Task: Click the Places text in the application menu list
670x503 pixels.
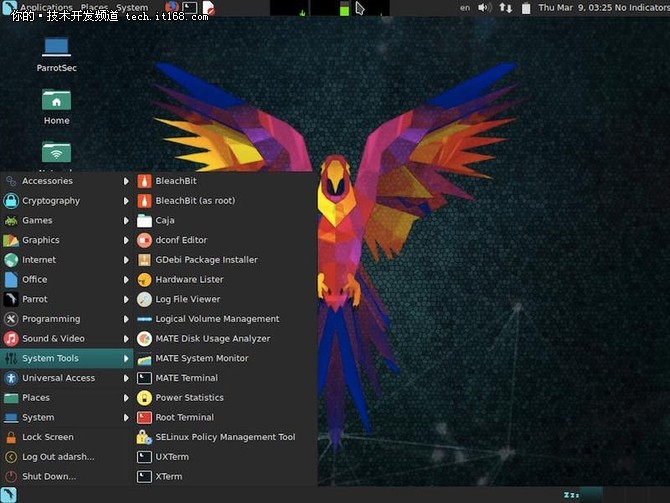Action: pyautogui.click(x=36, y=398)
